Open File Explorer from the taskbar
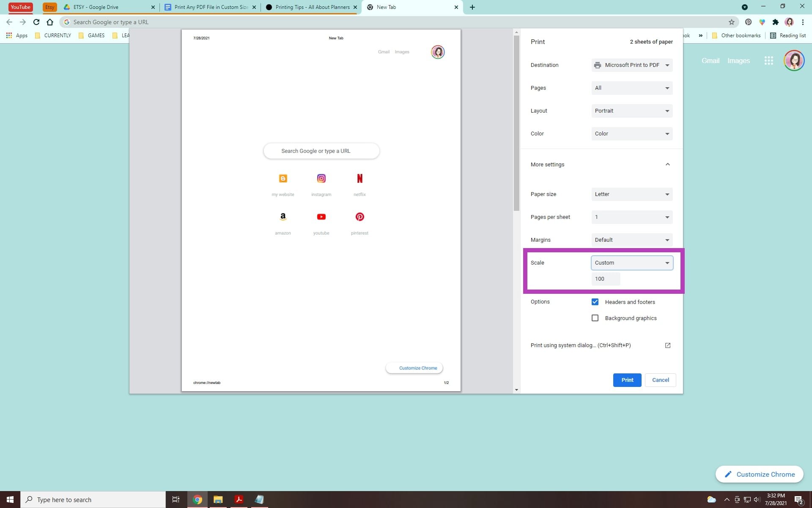 pyautogui.click(x=218, y=500)
